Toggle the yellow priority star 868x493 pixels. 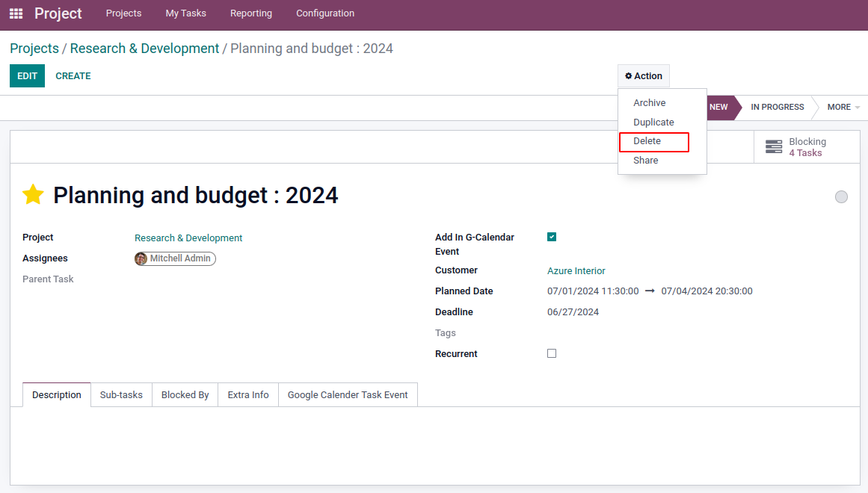pos(33,195)
